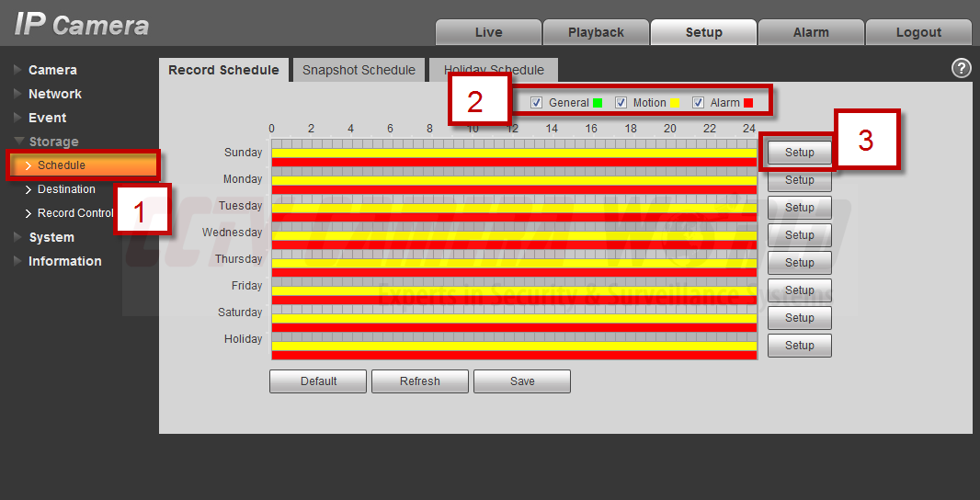The height and width of the screenshot is (500, 980).
Task: Expand the Network sidebar section
Action: pyautogui.click(x=54, y=94)
